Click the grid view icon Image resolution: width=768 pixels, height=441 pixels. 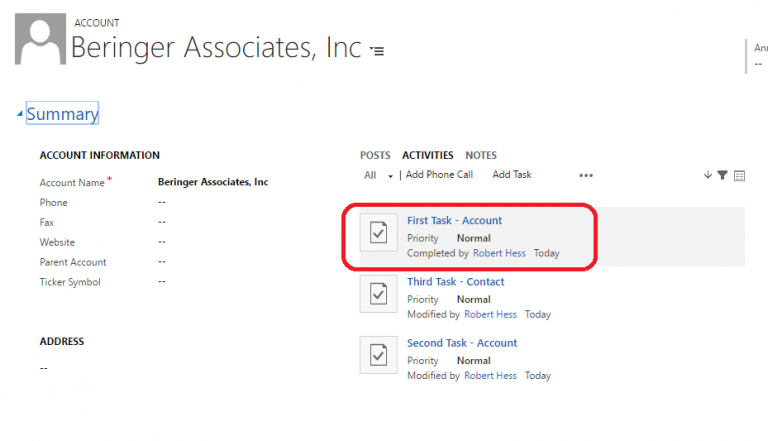(x=740, y=175)
